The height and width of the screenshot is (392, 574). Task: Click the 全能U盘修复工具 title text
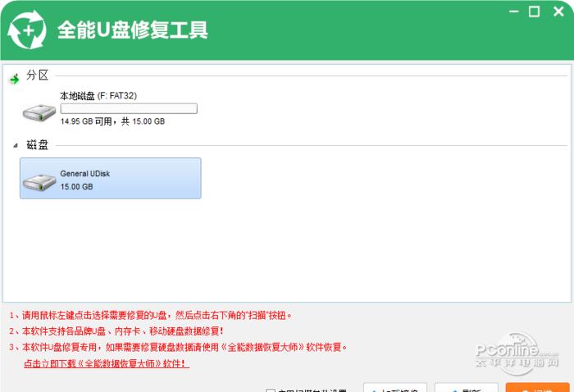(133, 30)
